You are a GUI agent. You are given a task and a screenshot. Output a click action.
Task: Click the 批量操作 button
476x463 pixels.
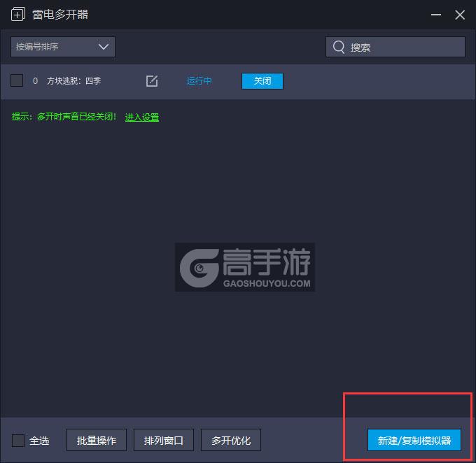(x=97, y=440)
